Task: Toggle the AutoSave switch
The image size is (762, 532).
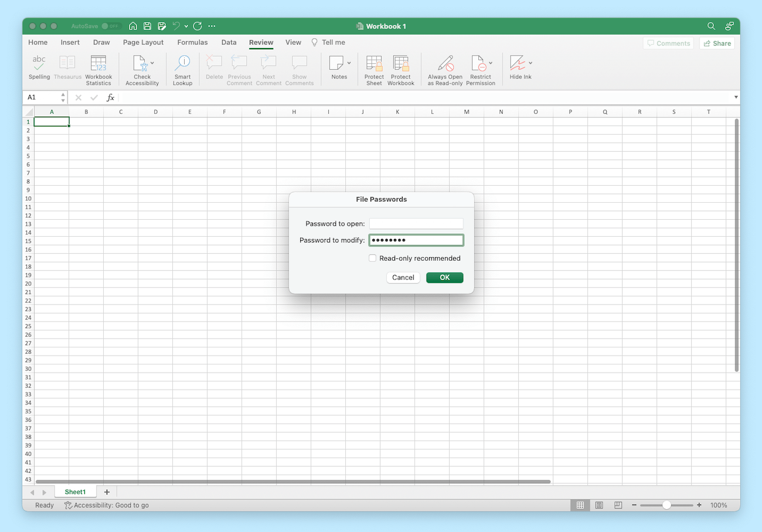Action: [x=110, y=26]
